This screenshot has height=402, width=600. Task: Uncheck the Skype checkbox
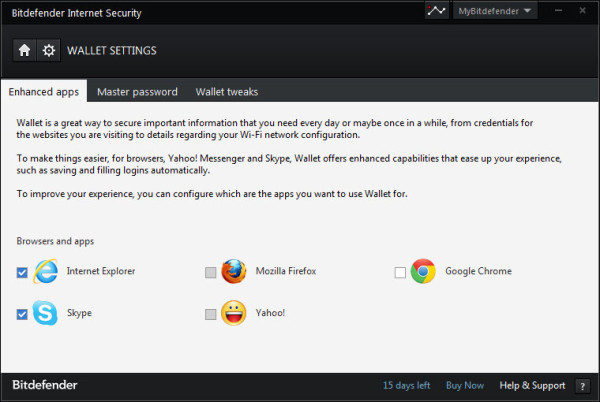point(22,314)
